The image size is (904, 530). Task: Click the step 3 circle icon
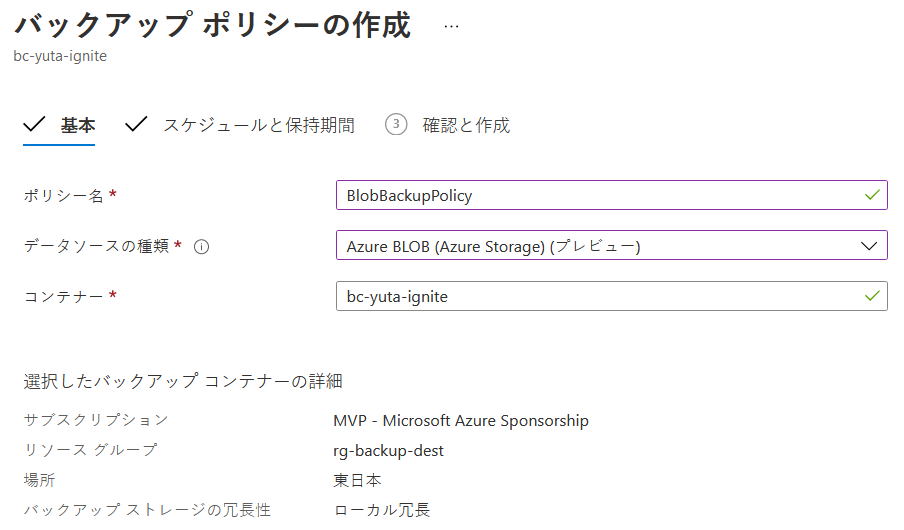pyautogui.click(x=396, y=124)
